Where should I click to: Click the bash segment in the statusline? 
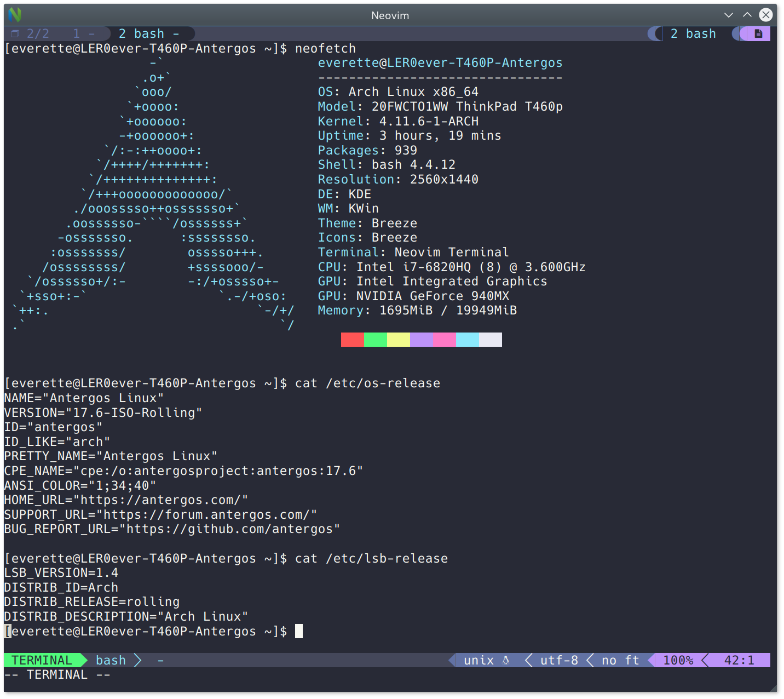(x=111, y=660)
